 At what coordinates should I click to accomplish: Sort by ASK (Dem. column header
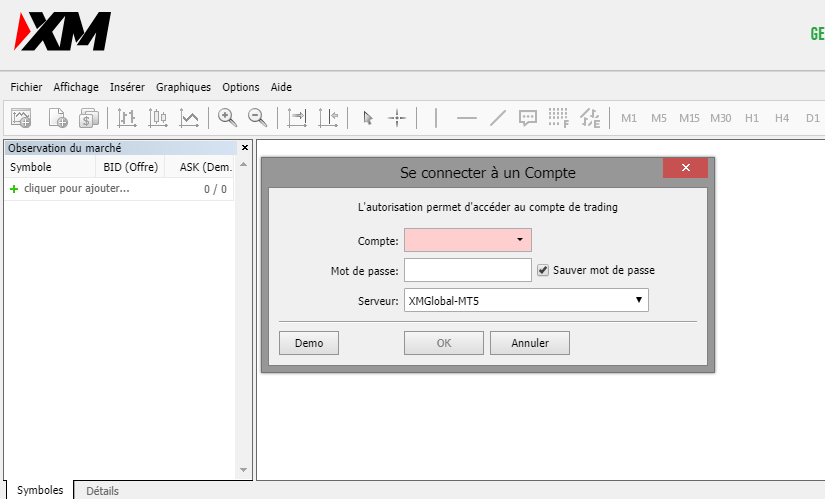coord(200,167)
